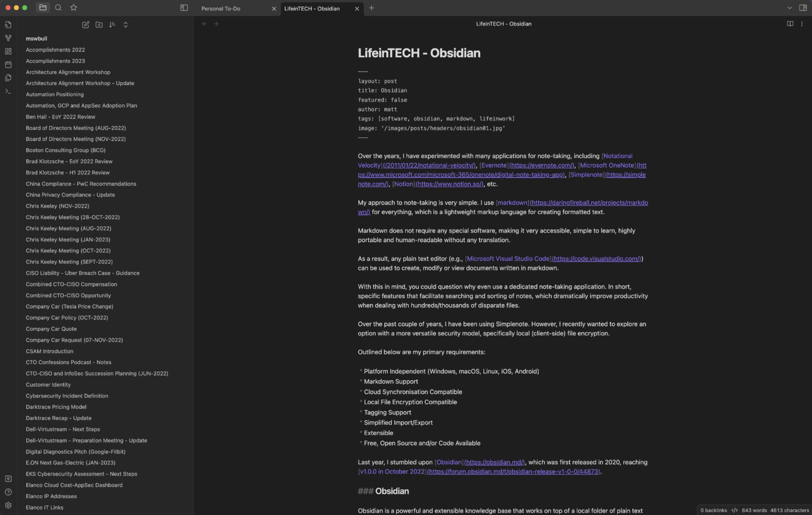Open bookmarks star icon
Viewport: 812px width, 515px height.
click(x=74, y=8)
